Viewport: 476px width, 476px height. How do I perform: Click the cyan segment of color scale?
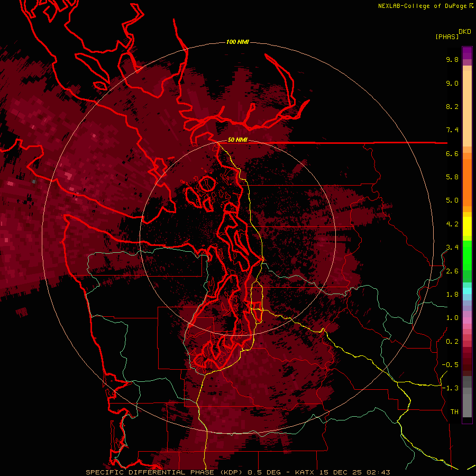coord(467,291)
